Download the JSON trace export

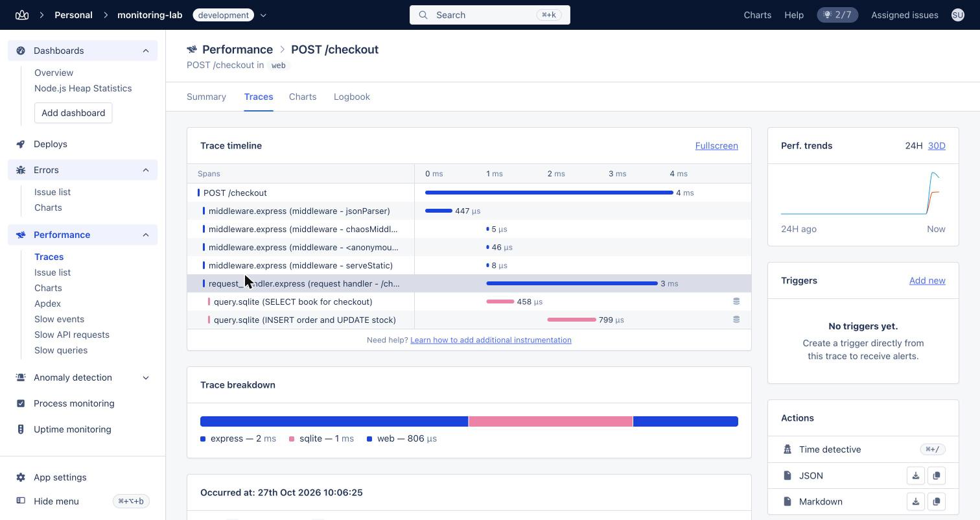pyautogui.click(x=916, y=476)
